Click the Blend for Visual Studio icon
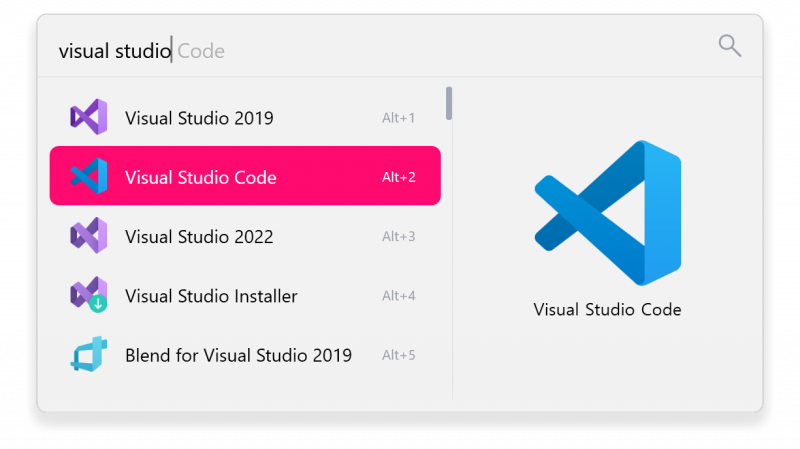800x449 pixels. point(88,355)
